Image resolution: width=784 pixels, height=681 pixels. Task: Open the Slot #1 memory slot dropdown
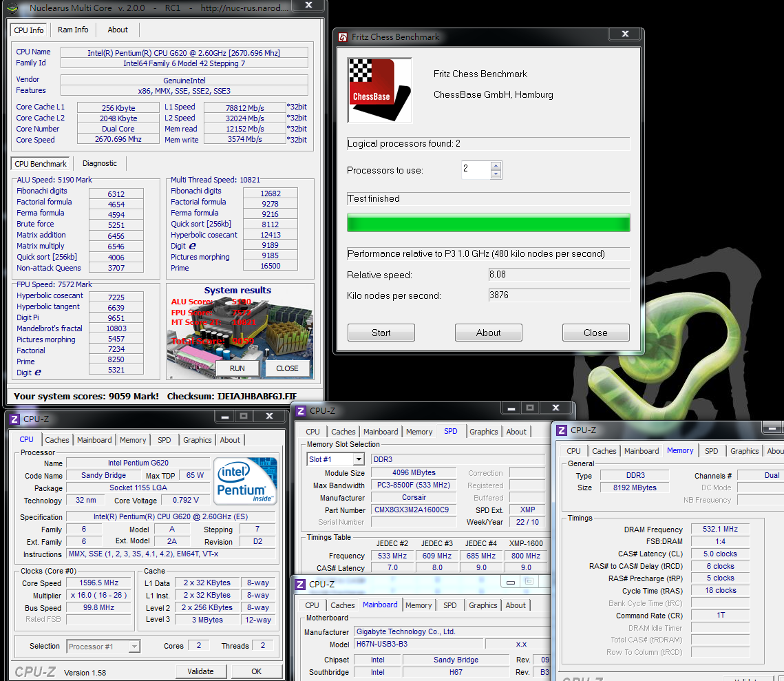coord(359,459)
